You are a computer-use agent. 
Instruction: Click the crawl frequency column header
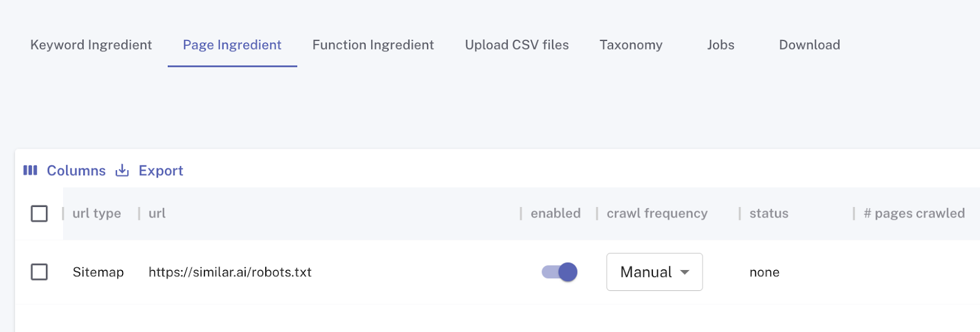tap(657, 213)
